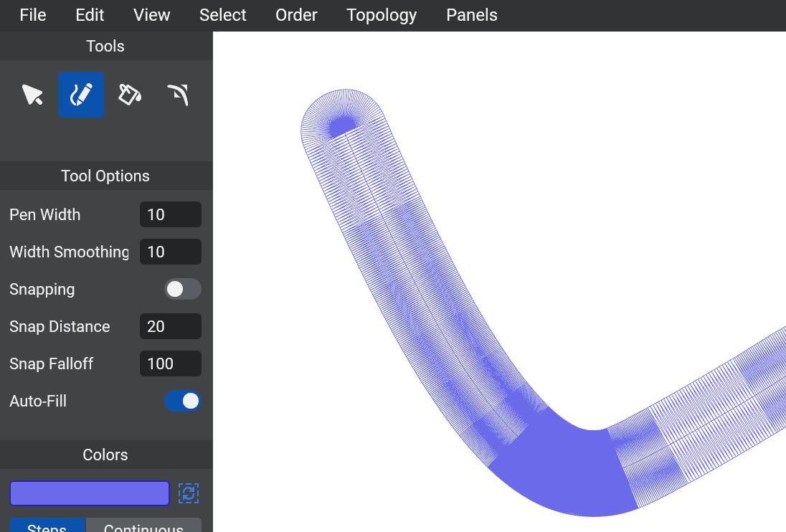The image size is (786, 532).
Task: Open the Select menu
Action: click(x=222, y=15)
